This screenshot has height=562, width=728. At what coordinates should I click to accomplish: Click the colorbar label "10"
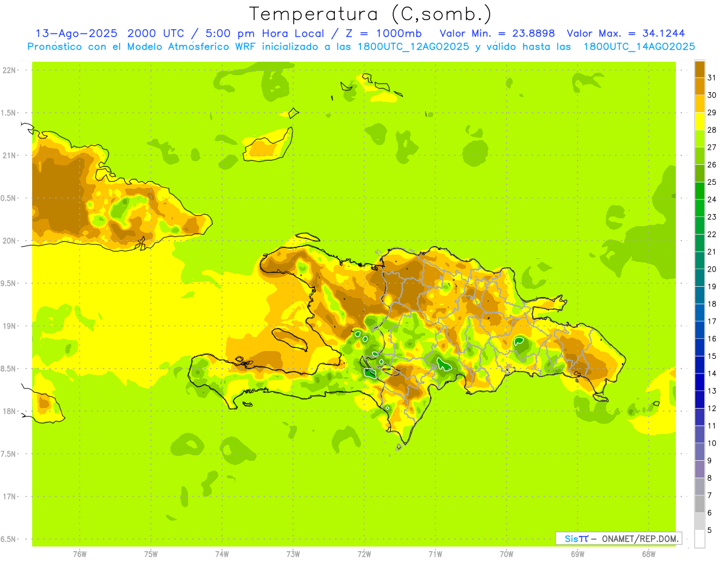[x=712, y=443]
